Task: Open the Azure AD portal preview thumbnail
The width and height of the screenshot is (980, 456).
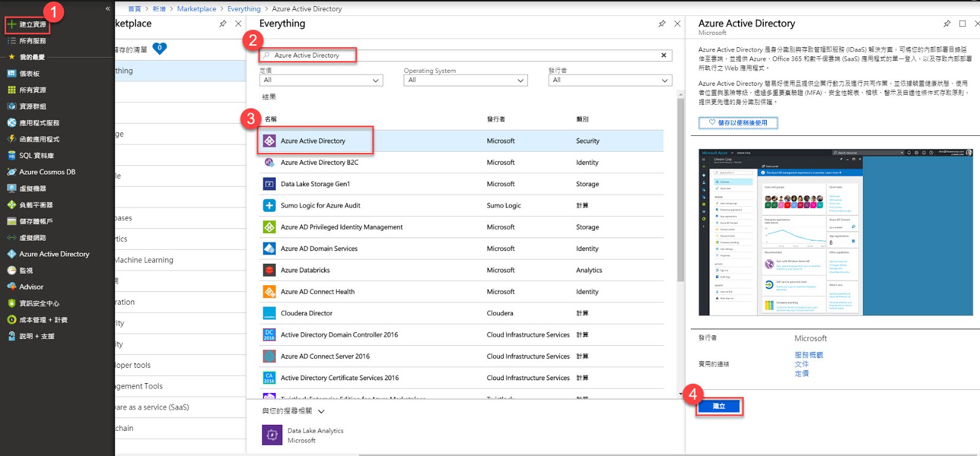Action: pos(836,233)
